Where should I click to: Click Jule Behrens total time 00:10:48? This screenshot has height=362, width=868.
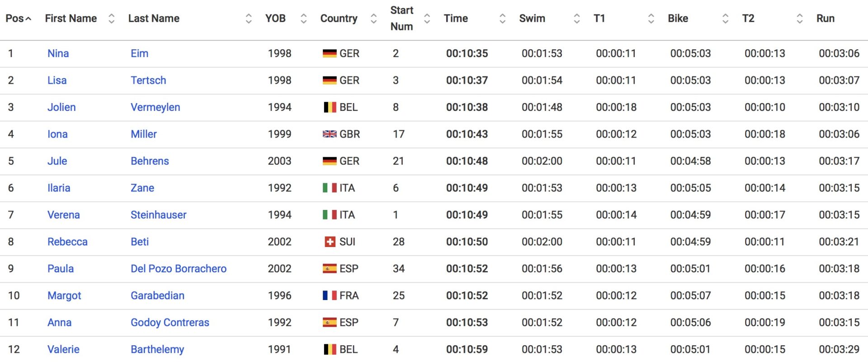467,161
